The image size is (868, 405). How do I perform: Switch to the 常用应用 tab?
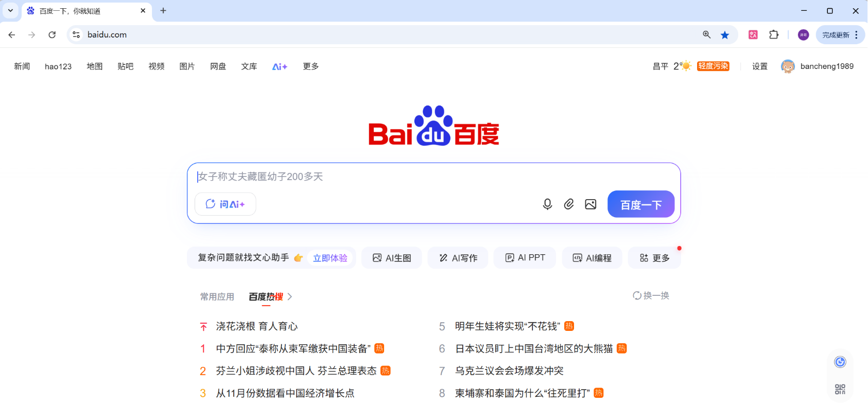[217, 297]
